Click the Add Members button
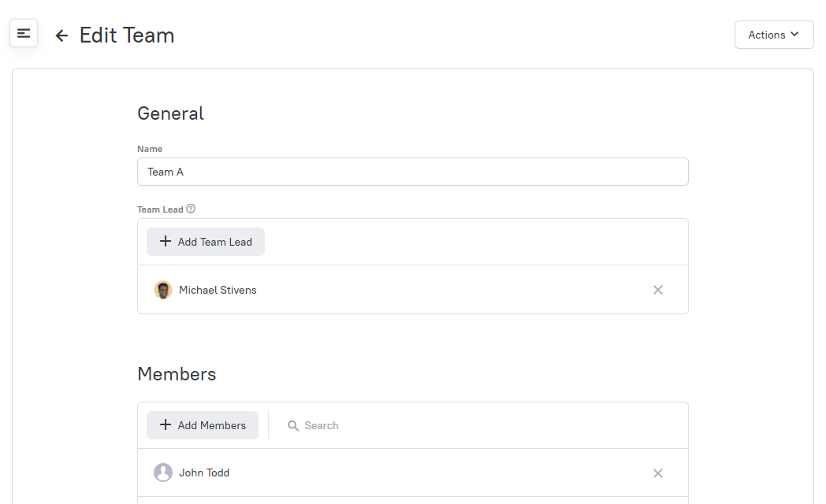 203,425
